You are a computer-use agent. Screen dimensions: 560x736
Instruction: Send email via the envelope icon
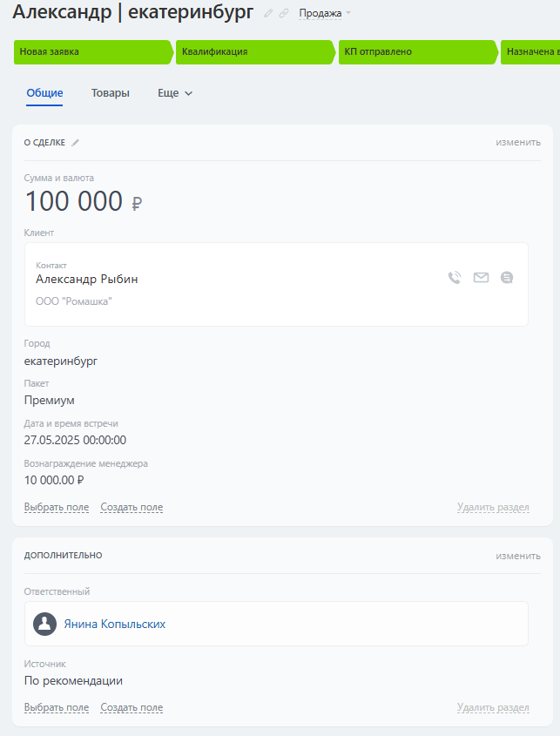tap(481, 278)
